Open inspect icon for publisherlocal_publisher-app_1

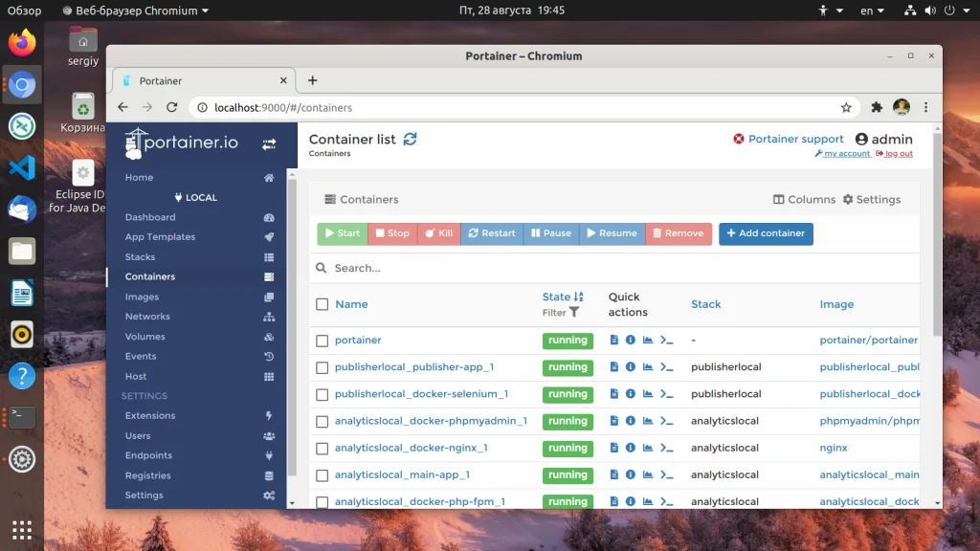click(630, 366)
